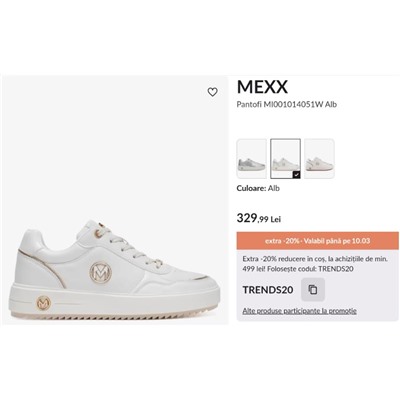Select the gray sneaker color variant

pyautogui.click(x=252, y=159)
